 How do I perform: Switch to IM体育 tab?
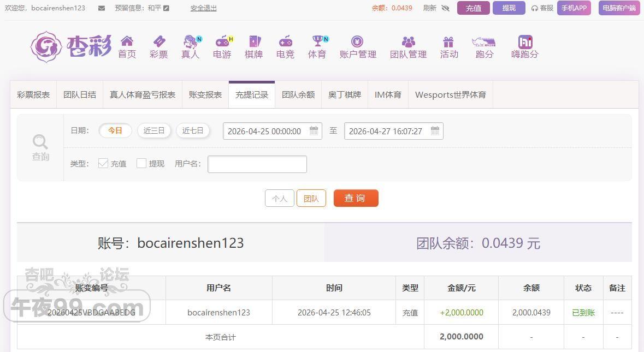(388, 95)
